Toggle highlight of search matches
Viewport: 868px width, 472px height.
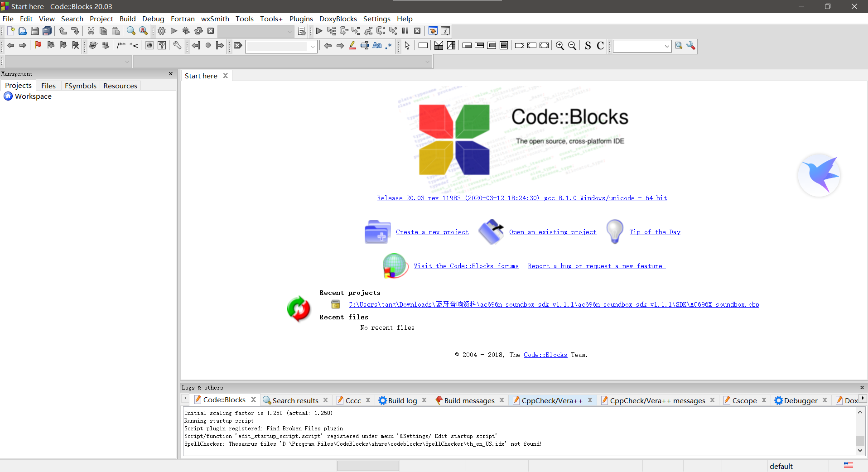(352, 45)
